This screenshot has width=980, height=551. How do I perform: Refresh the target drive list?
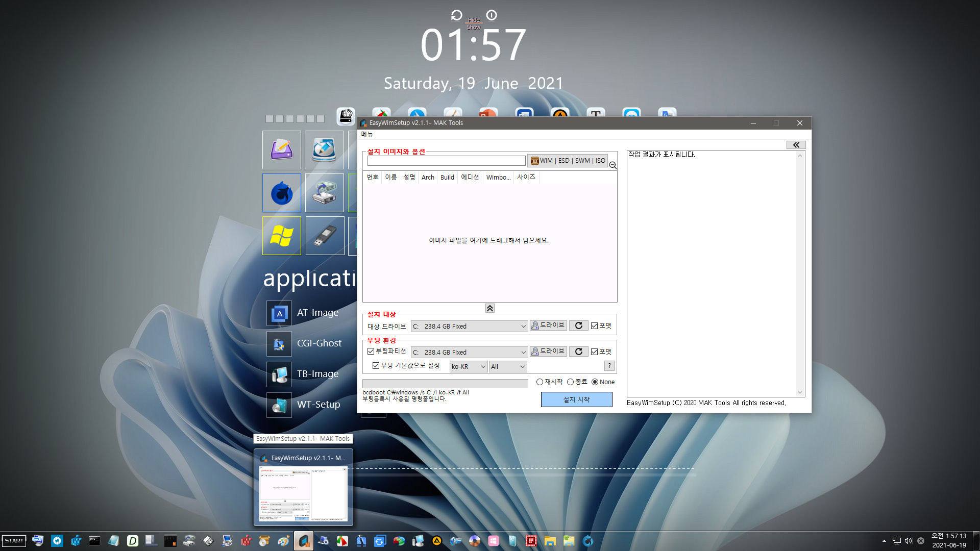[x=578, y=325]
